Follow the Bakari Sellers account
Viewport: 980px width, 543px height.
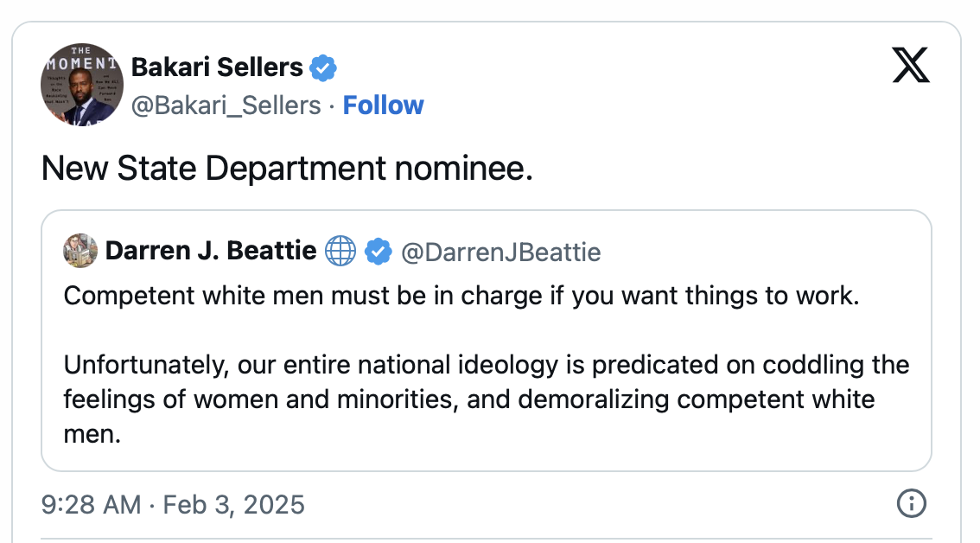click(x=383, y=105)
